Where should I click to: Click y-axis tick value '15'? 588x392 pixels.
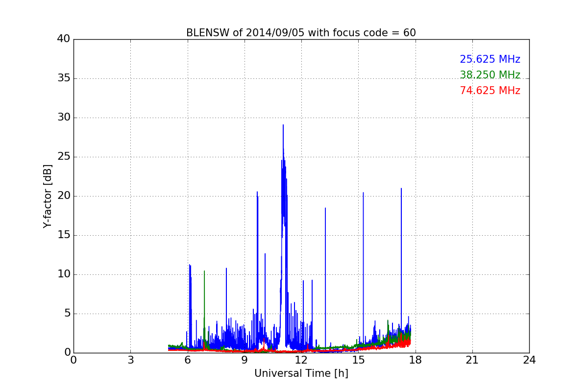64,235
